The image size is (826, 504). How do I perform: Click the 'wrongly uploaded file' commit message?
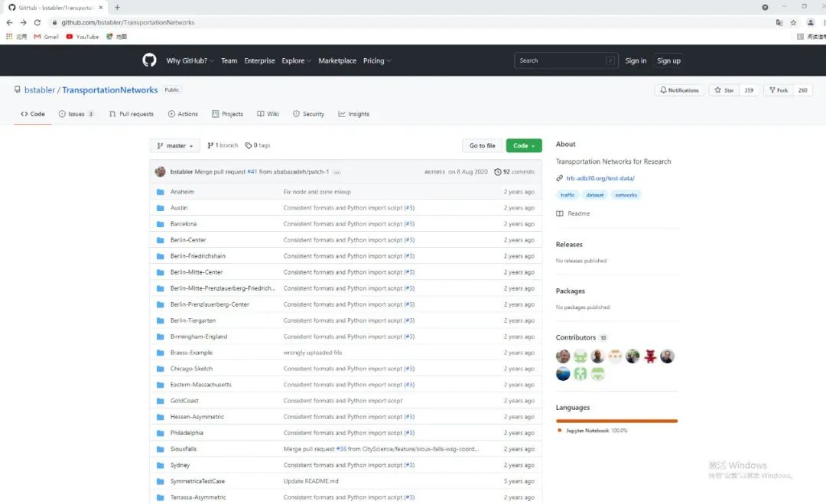pos(312,353)
